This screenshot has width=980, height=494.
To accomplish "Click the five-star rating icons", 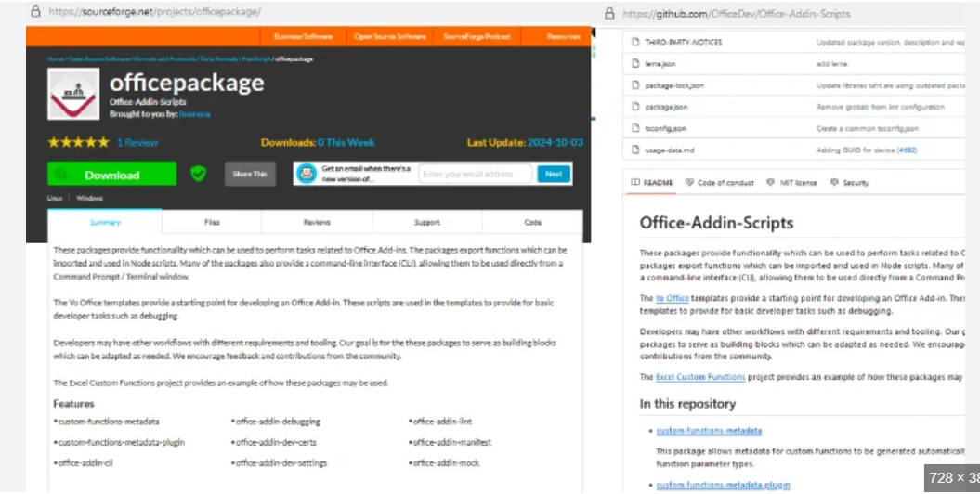I will (78, 143).
